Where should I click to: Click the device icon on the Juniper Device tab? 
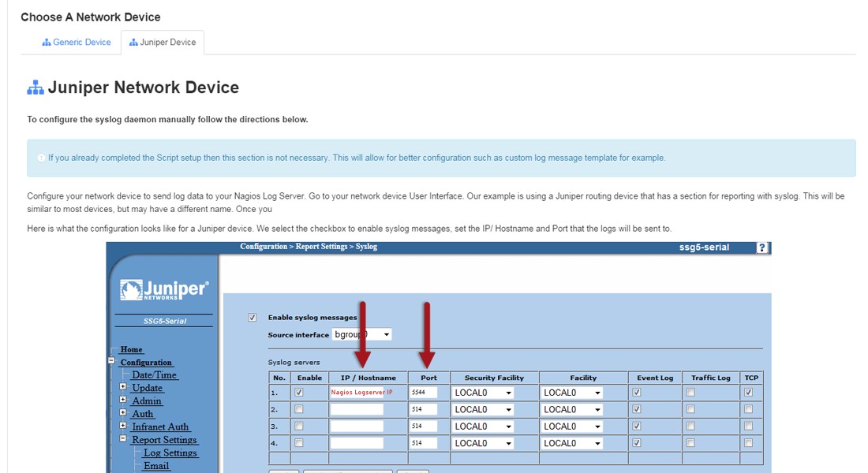[x=136, y=42]
